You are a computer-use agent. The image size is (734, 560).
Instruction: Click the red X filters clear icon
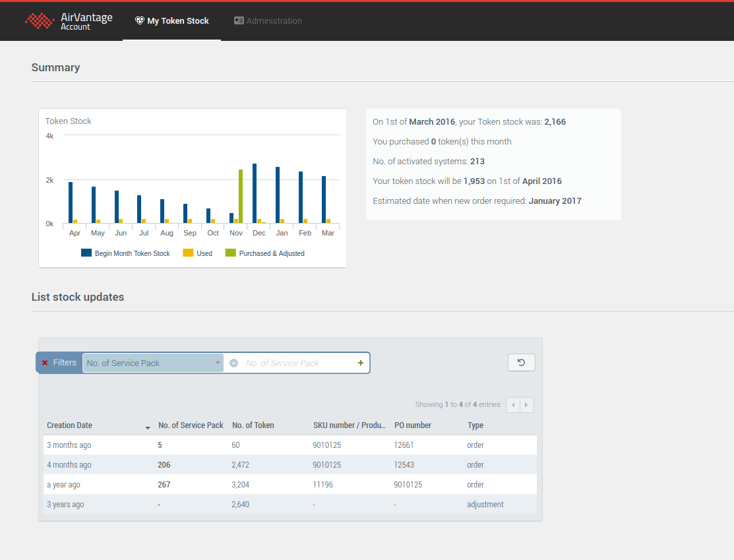click(x=45, y=363)
